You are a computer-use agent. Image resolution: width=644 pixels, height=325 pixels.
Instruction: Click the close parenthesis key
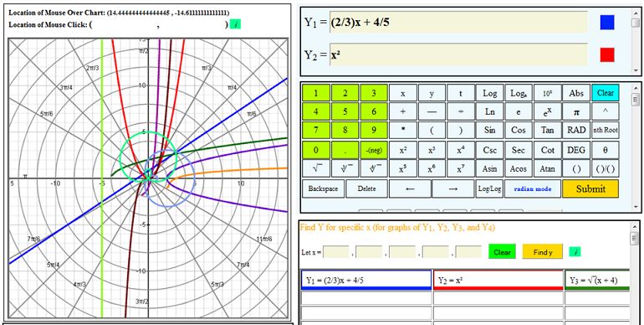click(x=460, y=130)
